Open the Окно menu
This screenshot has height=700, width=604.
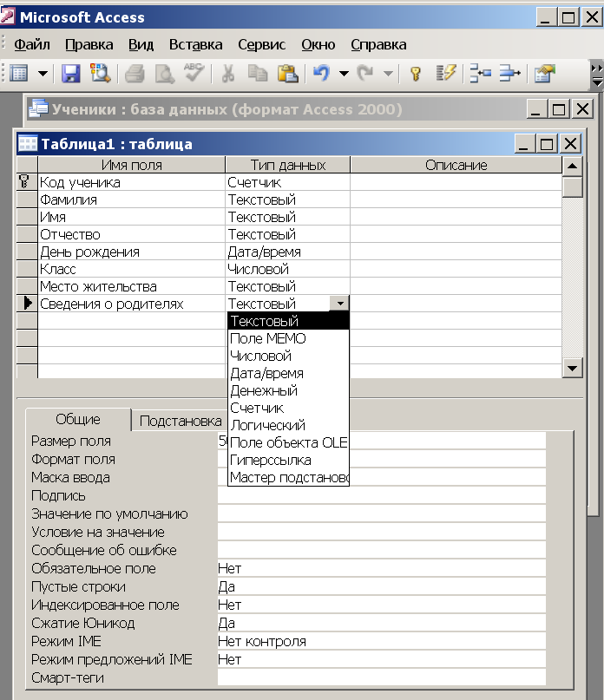pos(318,44)
